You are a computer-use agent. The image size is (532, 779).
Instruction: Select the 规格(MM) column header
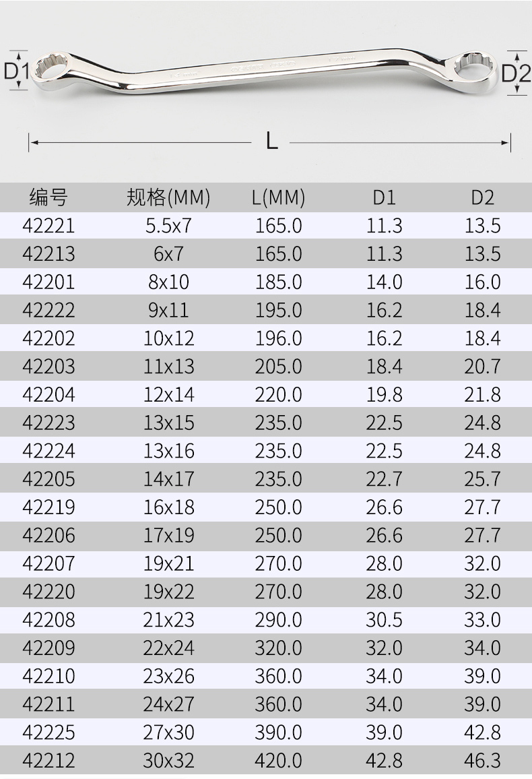[168, 197]
